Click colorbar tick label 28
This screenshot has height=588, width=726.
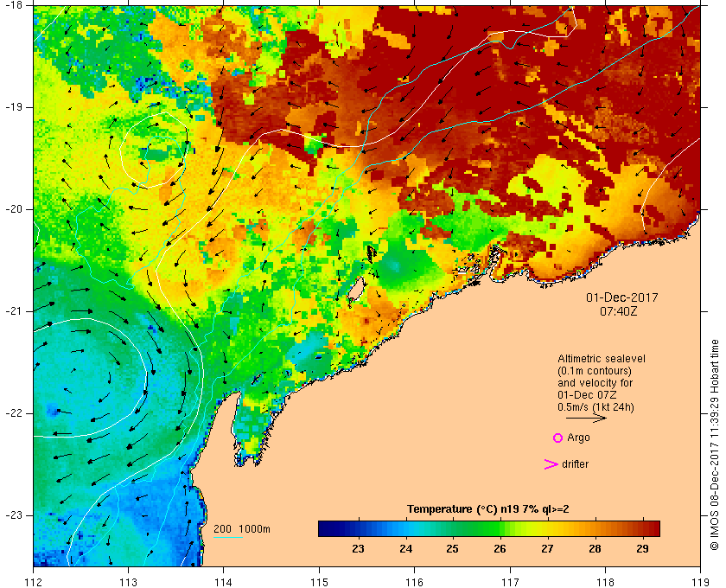coord(595,548)
